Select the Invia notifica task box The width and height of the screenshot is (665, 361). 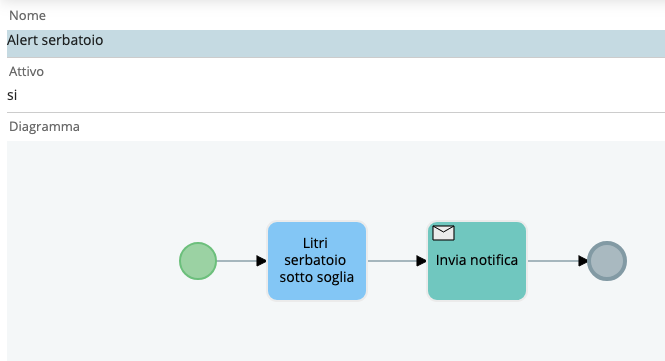tap(477, 261)
